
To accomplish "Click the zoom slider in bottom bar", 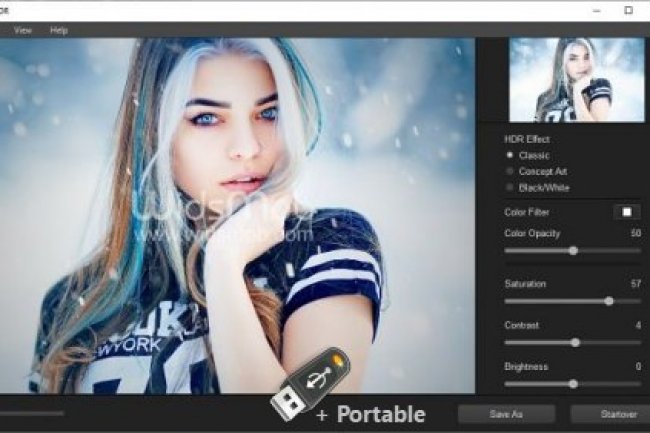I will [32, 413].
